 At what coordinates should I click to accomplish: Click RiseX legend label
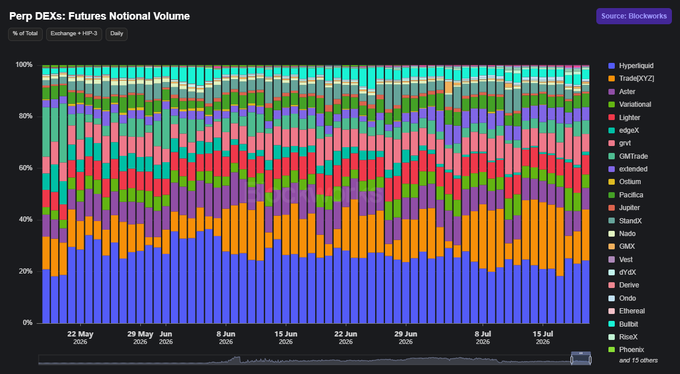click(x=628, y=337)
